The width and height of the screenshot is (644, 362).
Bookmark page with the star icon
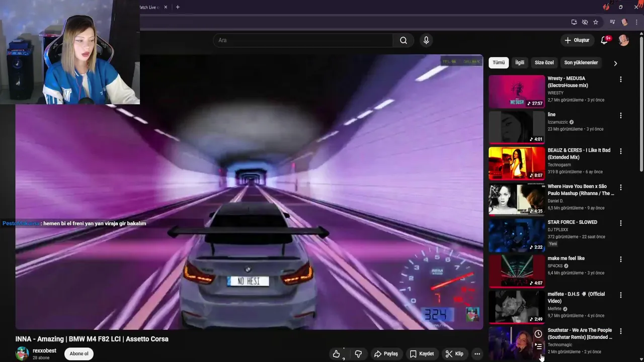coord(596,22)
